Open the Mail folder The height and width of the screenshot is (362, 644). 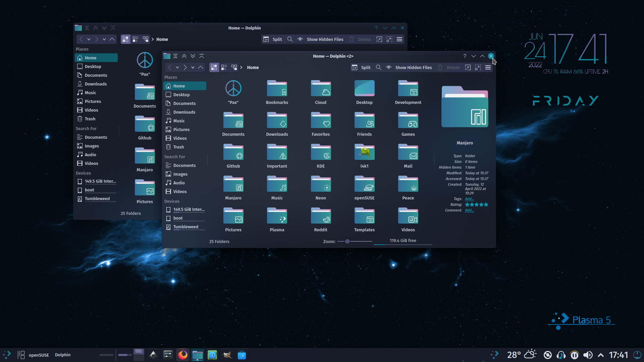[408, 156]
